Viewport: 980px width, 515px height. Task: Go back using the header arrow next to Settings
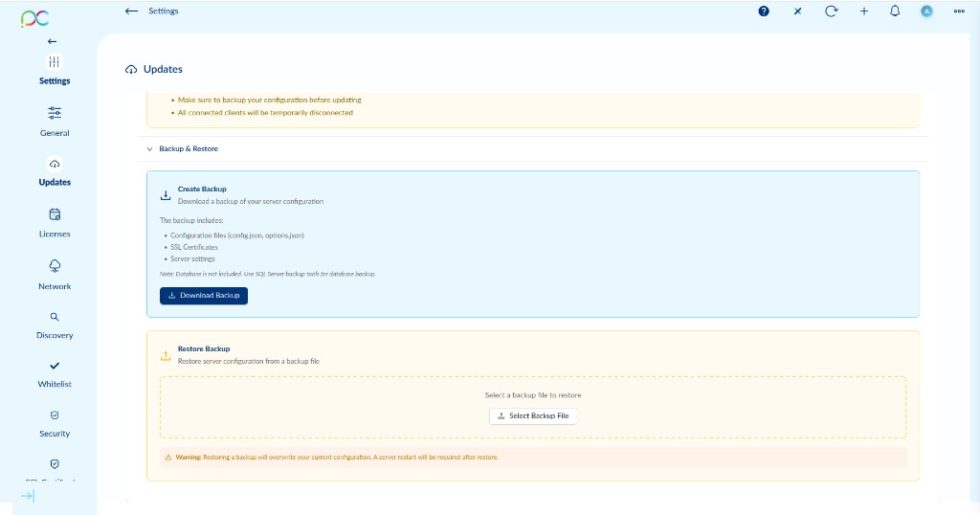131,11
